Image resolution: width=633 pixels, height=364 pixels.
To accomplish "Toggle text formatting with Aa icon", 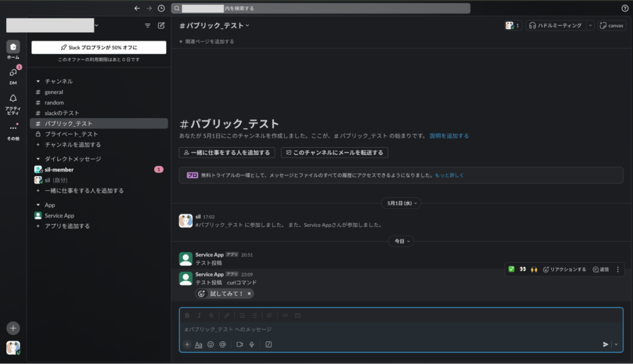I will tap(198, 344).
